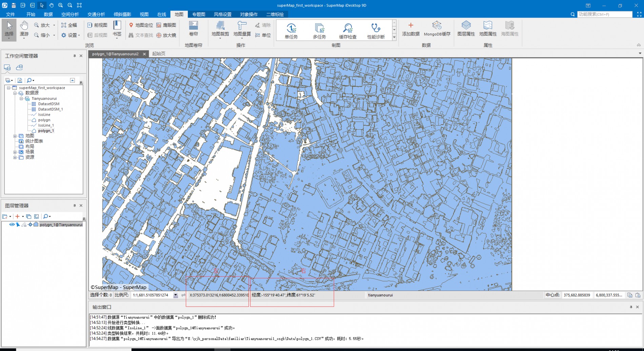The image size is (644, 351).
Task: Select IsoLine_1 dataset in tree
Action: 46,125
